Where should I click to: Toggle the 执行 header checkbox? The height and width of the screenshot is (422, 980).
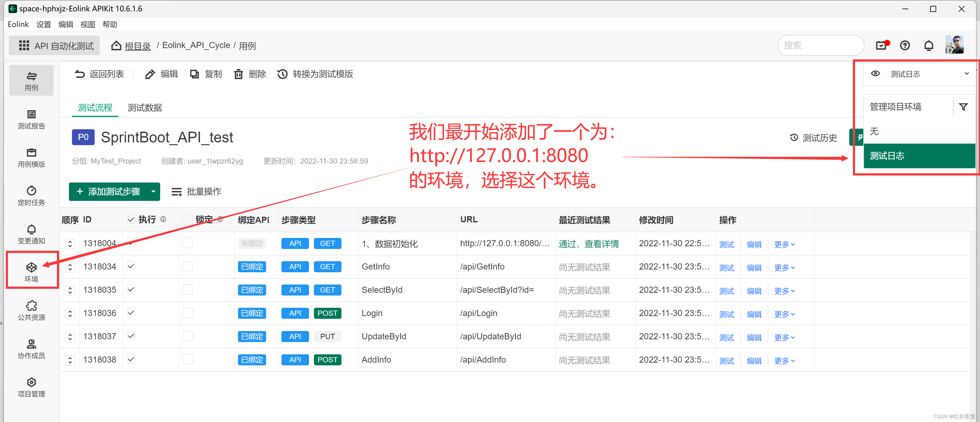[x=131, y=220]
